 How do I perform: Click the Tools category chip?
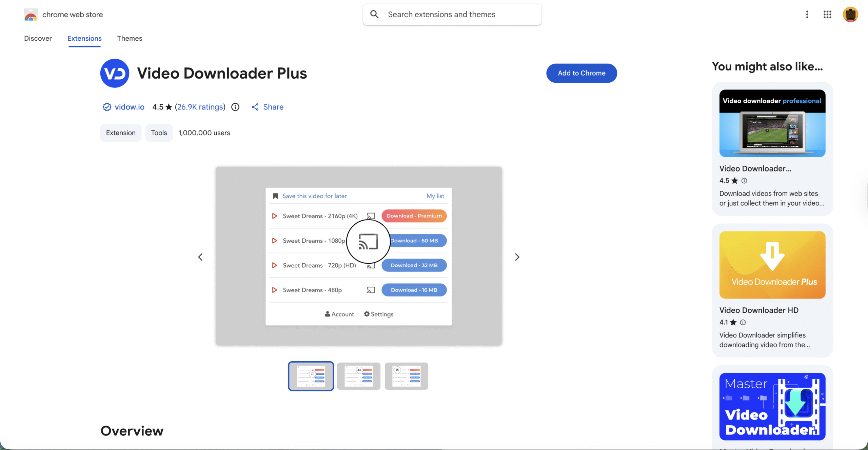click(159, 133)
